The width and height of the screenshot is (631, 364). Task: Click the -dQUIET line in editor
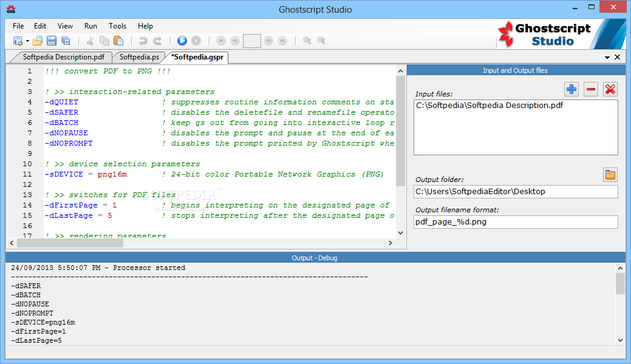pyautogui.click(x=219, y=102)
